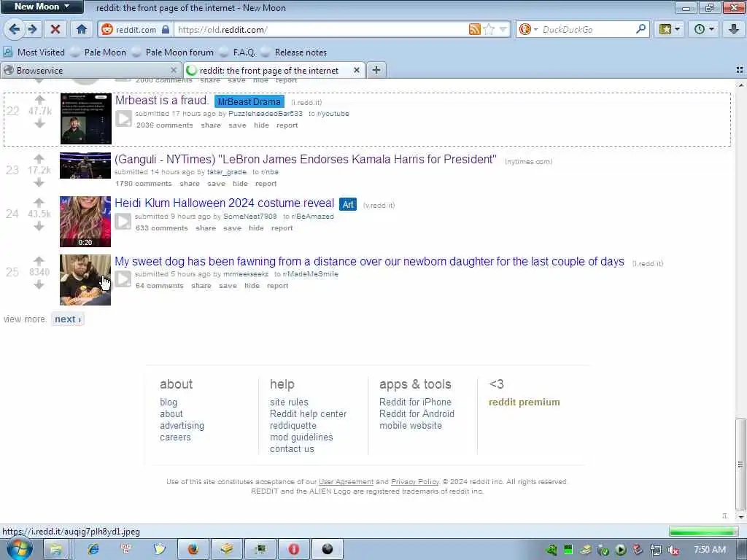
Task: Open 633 comments on Heidi Klum post
Action: 161,228
